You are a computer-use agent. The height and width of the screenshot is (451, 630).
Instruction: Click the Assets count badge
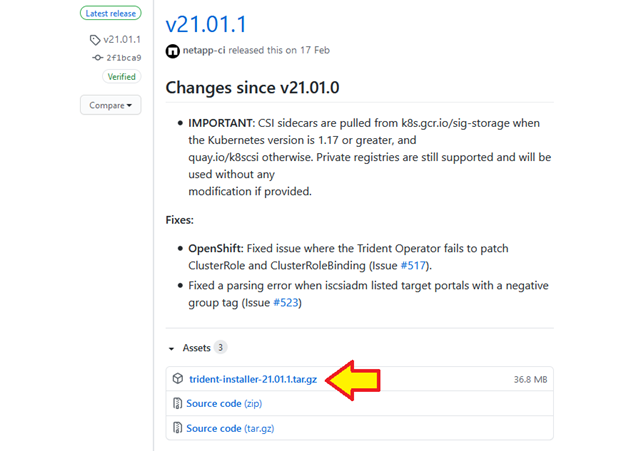(x=220, y=347)
